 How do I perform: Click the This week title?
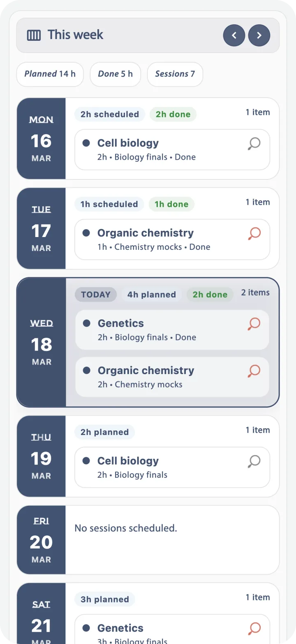75,35
